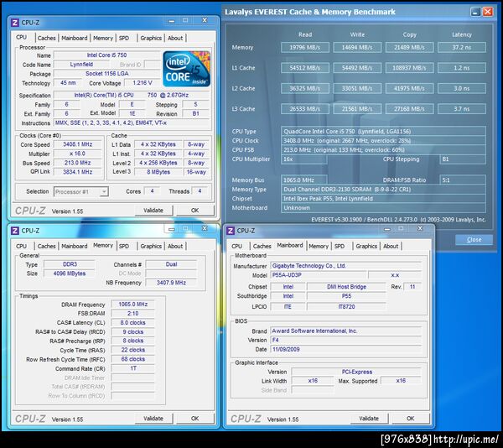Click OK in the Mainboard CPU-Z window
The width and height of the screenshot is (503, 448).
coord(411,419)
